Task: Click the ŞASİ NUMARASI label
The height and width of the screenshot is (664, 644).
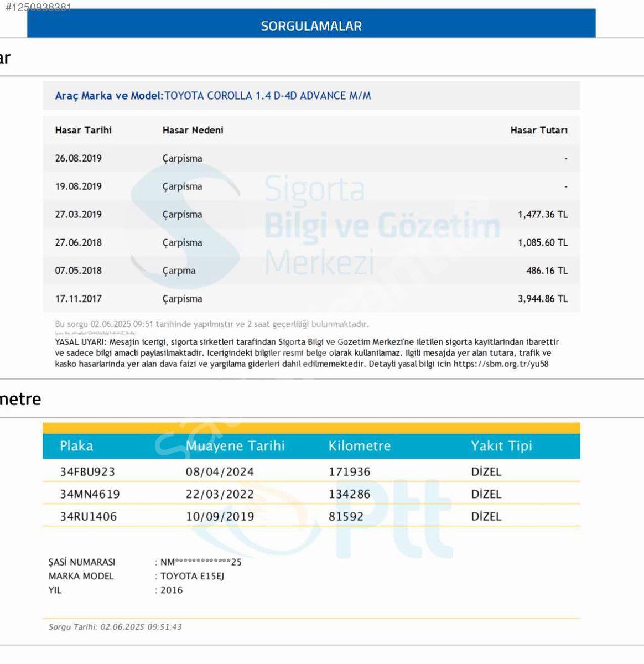Action: click(x=82, y=562)
